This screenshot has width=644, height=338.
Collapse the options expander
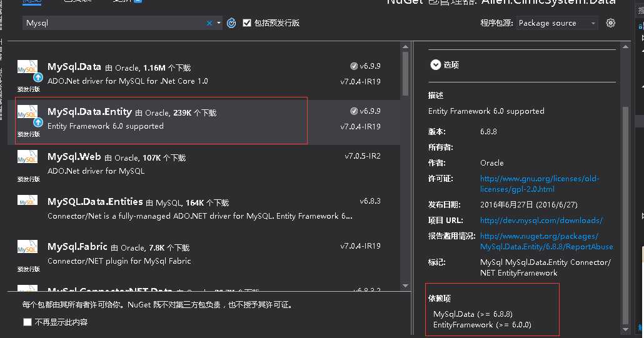(x=435, y=65)
